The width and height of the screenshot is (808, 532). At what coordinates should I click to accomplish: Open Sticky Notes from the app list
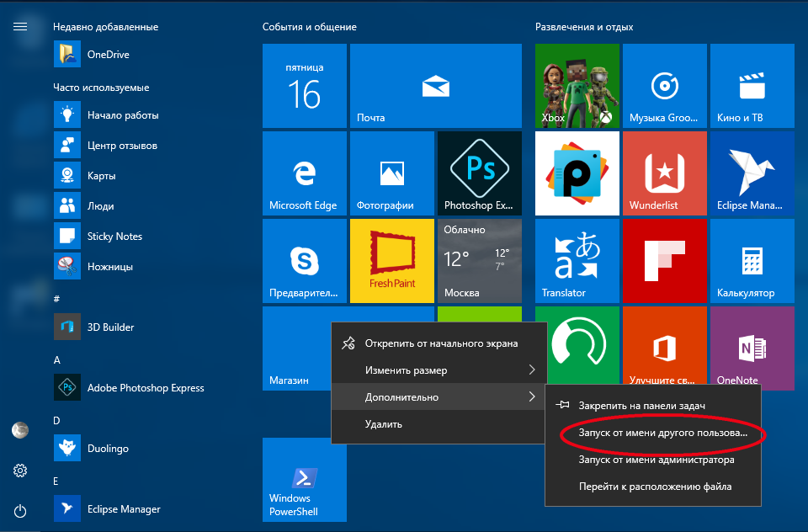tap(114, 237)
